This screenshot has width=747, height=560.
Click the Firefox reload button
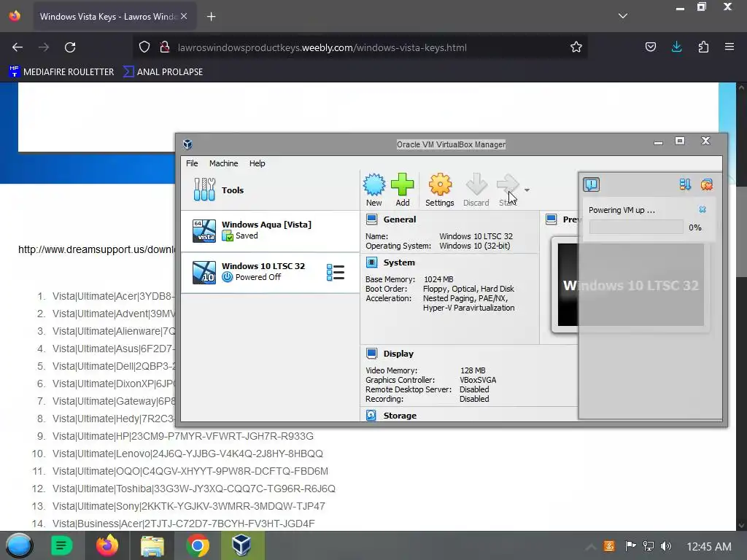point(70,47)
